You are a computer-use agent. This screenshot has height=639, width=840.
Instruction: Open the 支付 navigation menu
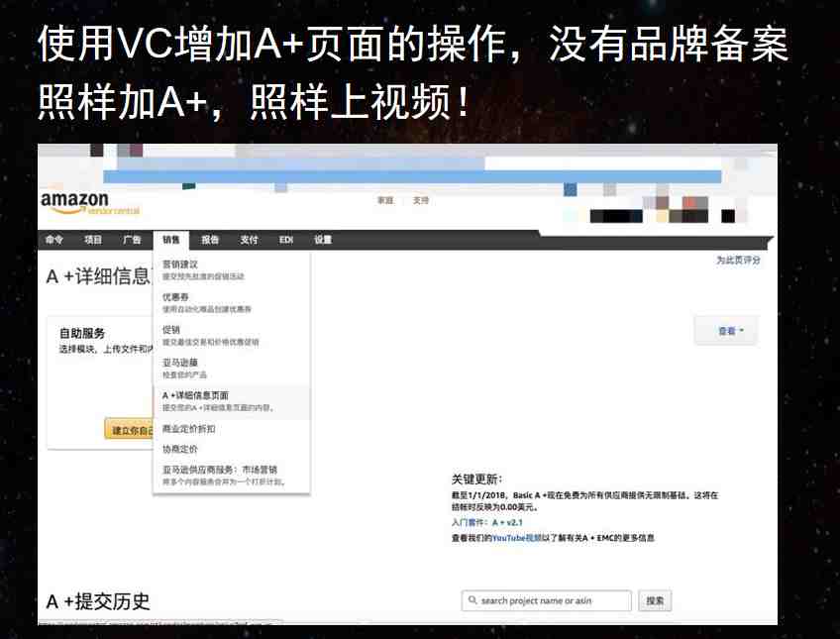pyautogui.click(x=249, y=240)
